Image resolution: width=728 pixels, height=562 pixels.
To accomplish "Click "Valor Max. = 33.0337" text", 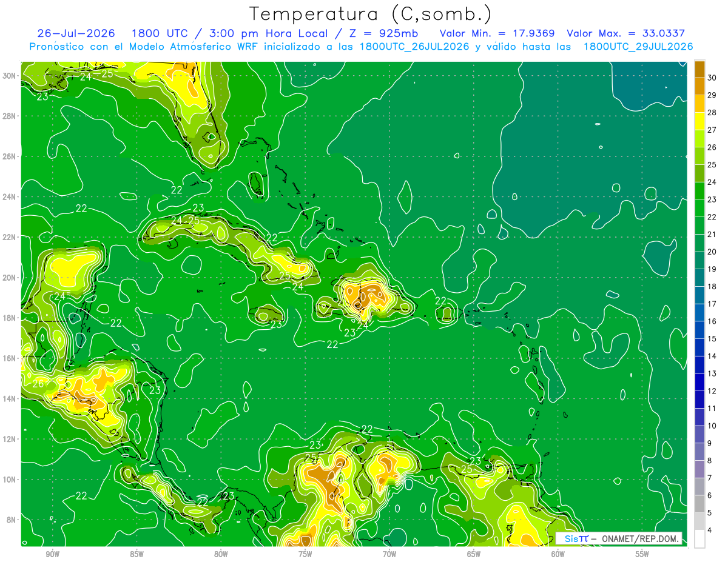I will click(625, 33).
